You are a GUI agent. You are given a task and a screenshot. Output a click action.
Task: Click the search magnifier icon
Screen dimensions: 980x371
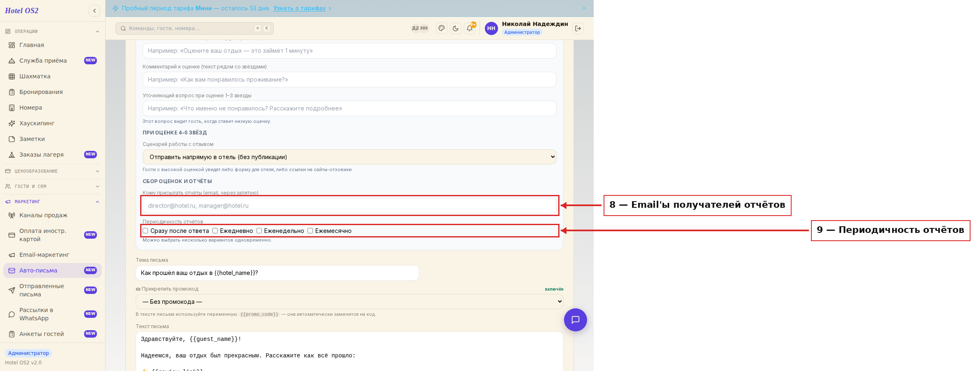point(123,28)
